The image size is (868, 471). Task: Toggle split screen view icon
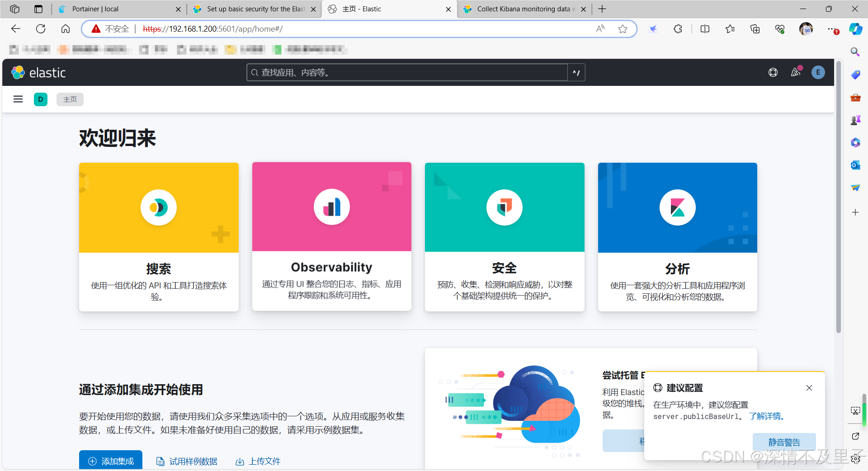(705, 29)
